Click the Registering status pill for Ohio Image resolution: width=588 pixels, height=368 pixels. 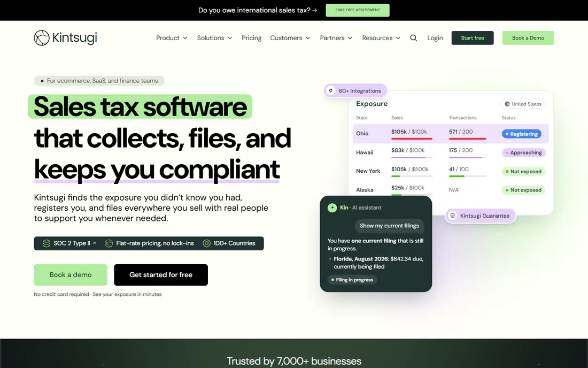[522, 134]
